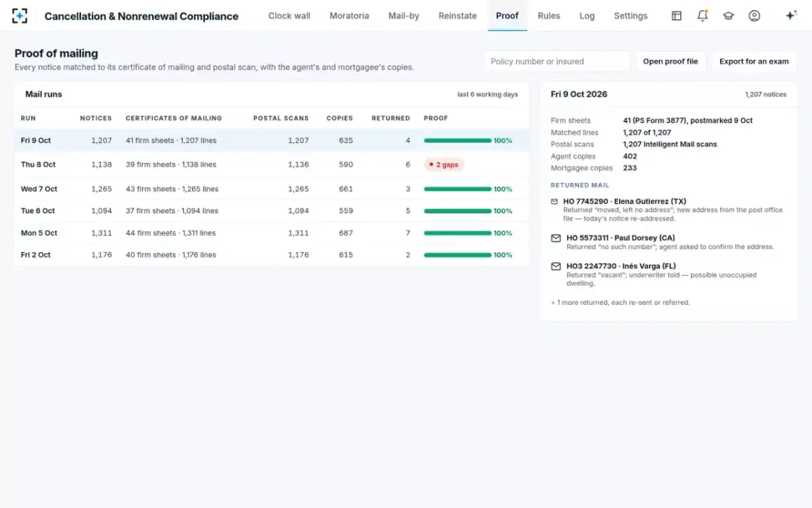The width and height of the screenshot is (812, 508).
Task: Open returned mail HO 7745290 Elena Gutierrez
Action: (x=667, y=210)
